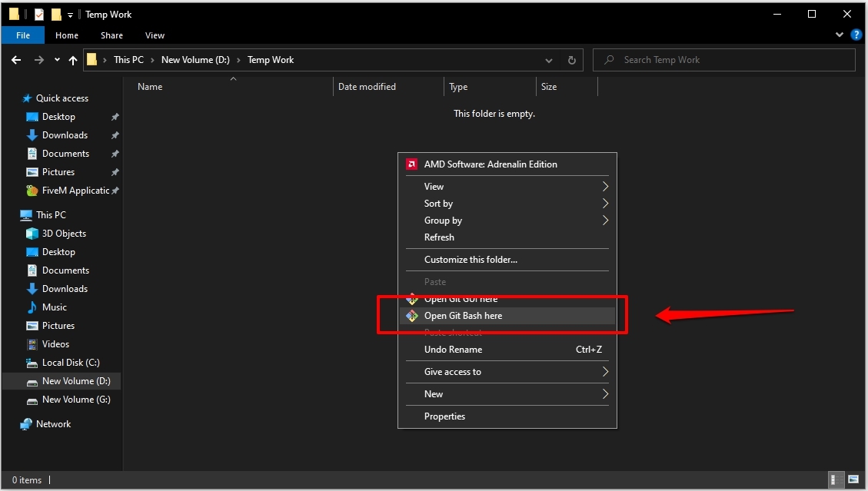The height and width of the screenshot is (491, 868).
Task: Click the Up directory arrow
Action: pos(72,60)
